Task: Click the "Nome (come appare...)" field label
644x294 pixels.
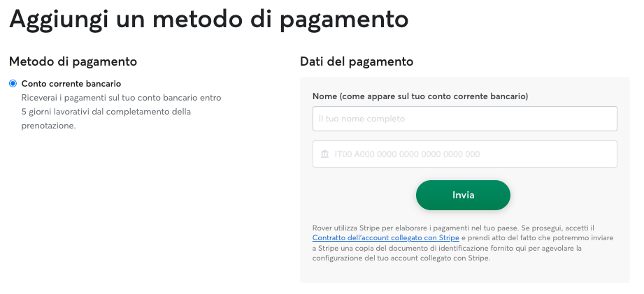Action: pos(420,96)
